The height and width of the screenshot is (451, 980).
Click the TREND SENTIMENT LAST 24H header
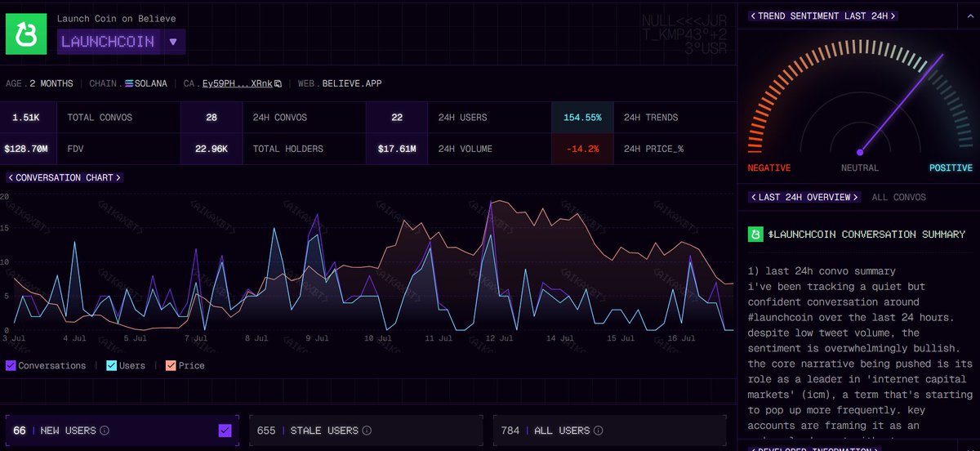tap(823, 16)
